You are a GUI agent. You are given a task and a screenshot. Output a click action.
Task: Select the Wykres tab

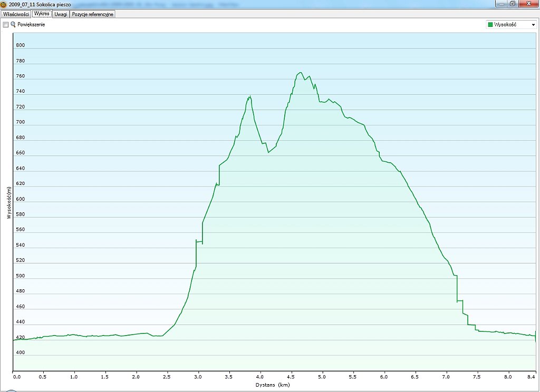[41, 14]
